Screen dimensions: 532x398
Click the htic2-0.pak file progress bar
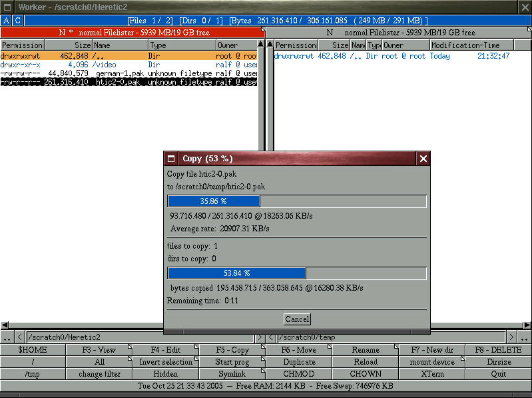(x=297, y=201)
